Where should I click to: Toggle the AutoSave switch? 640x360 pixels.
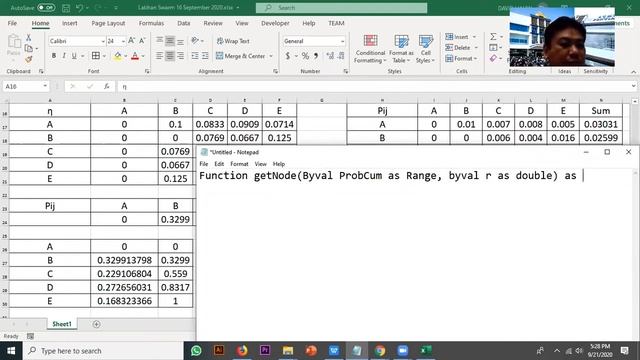pyautogui.click(x=46, y=8)
